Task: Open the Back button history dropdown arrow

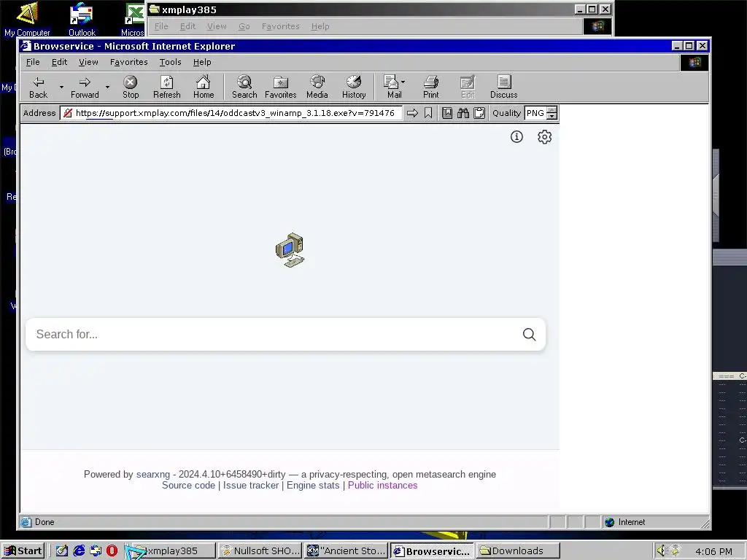Action: point(61,87)
